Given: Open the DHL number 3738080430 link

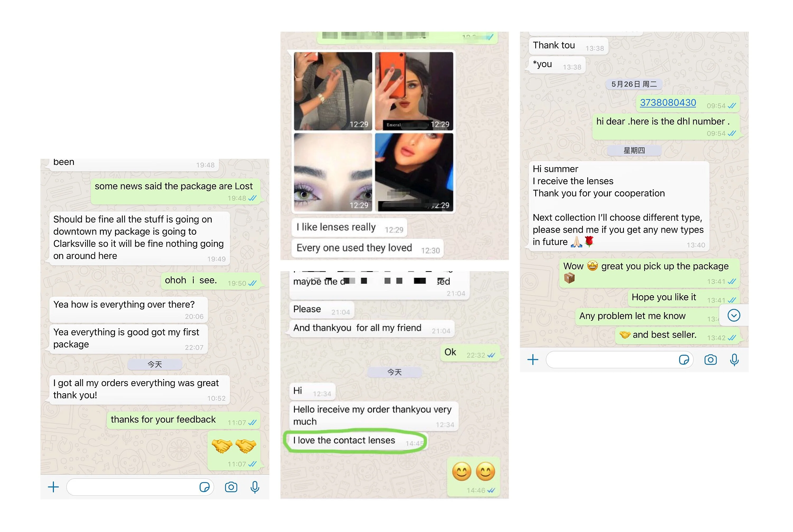Looking at the screenshot, I should click(x=668, y=103).
